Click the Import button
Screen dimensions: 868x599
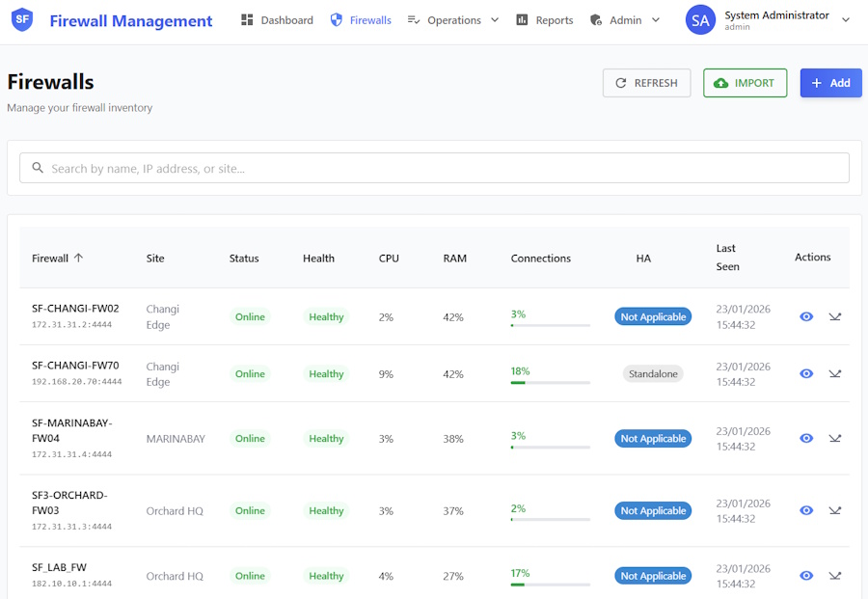pos(745,83)
